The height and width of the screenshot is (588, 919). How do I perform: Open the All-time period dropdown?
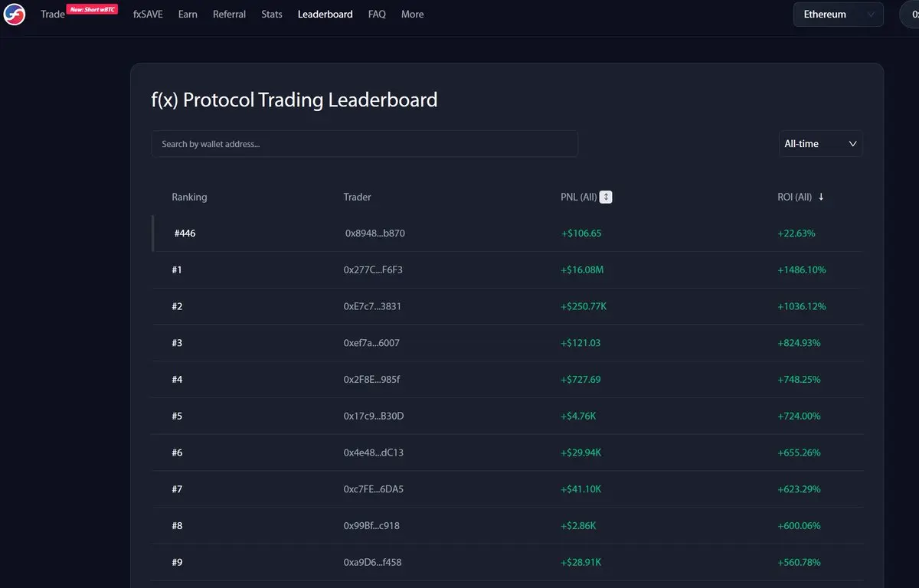coord(821,144)
